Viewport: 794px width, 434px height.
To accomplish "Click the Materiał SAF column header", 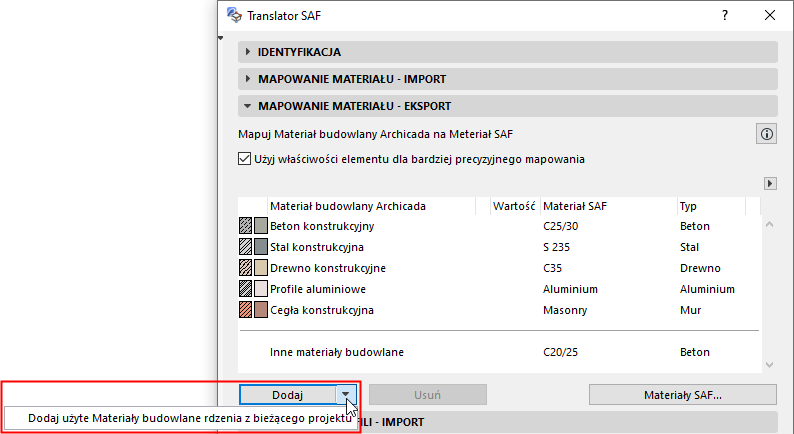I will pos(609,206).
